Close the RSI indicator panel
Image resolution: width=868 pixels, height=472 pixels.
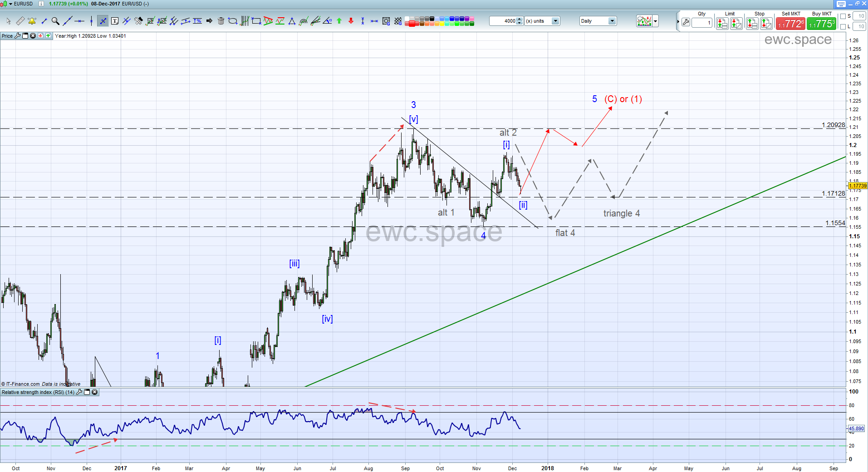click(x=95, y=392)
